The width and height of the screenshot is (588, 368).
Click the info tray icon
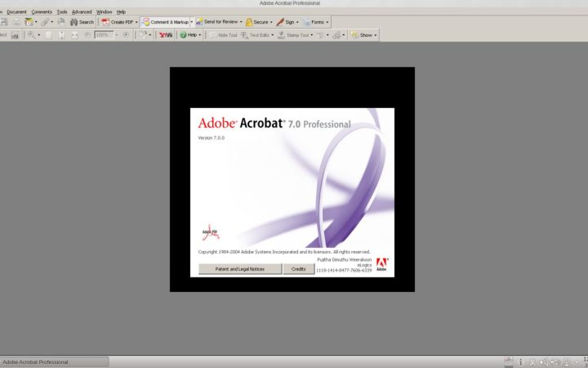coord(520,362)
